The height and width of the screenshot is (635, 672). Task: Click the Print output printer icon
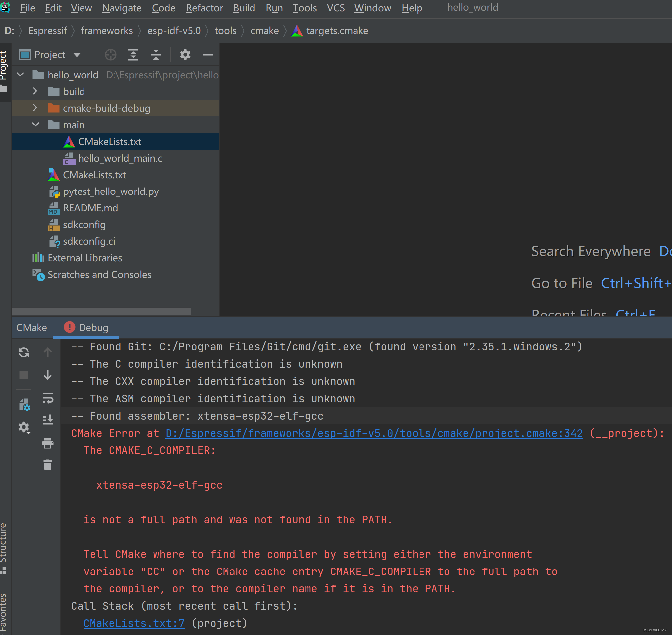(x=48, y=443)
